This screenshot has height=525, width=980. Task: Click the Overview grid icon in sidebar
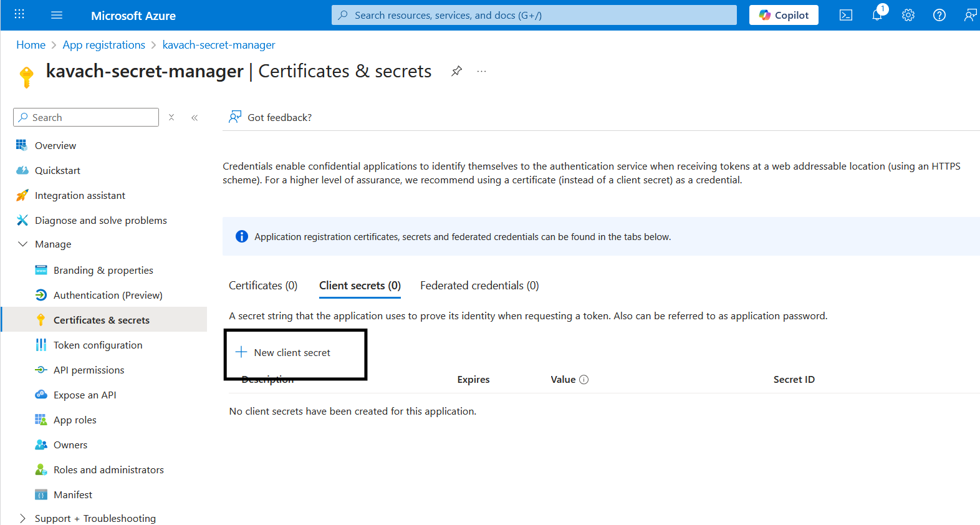click(22, 145)
